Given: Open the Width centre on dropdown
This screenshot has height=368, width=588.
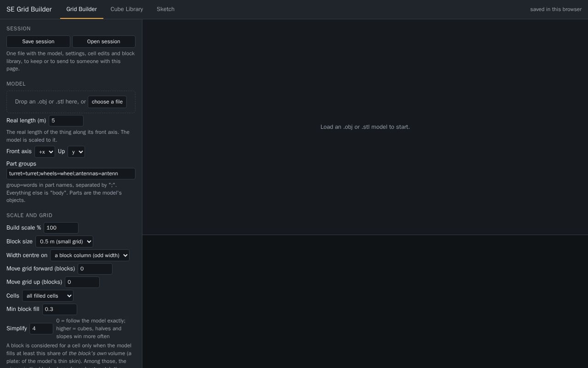Looking at the screenshot, I should coord(90,255).
